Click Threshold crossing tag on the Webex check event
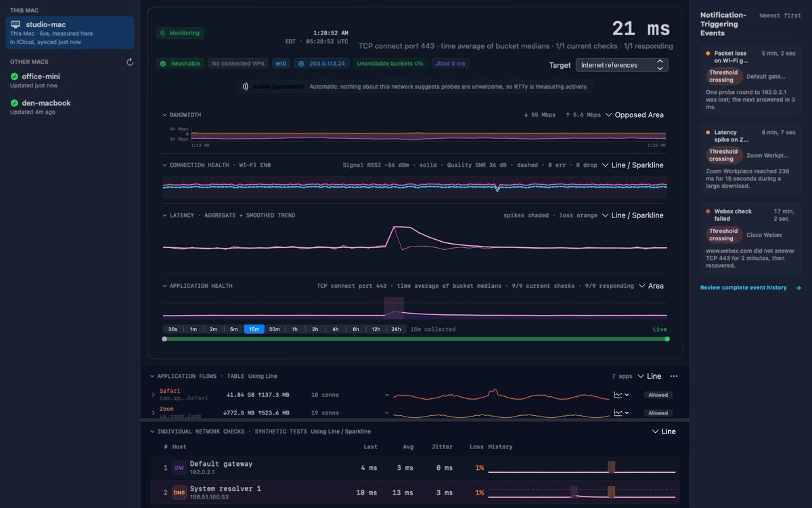The width and height of the screenshot is (812, 508). [723, 234]
